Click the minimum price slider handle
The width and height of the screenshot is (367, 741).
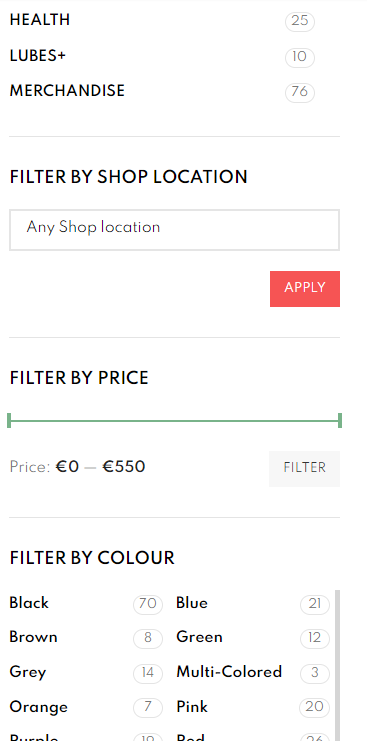tap(9, 420)
